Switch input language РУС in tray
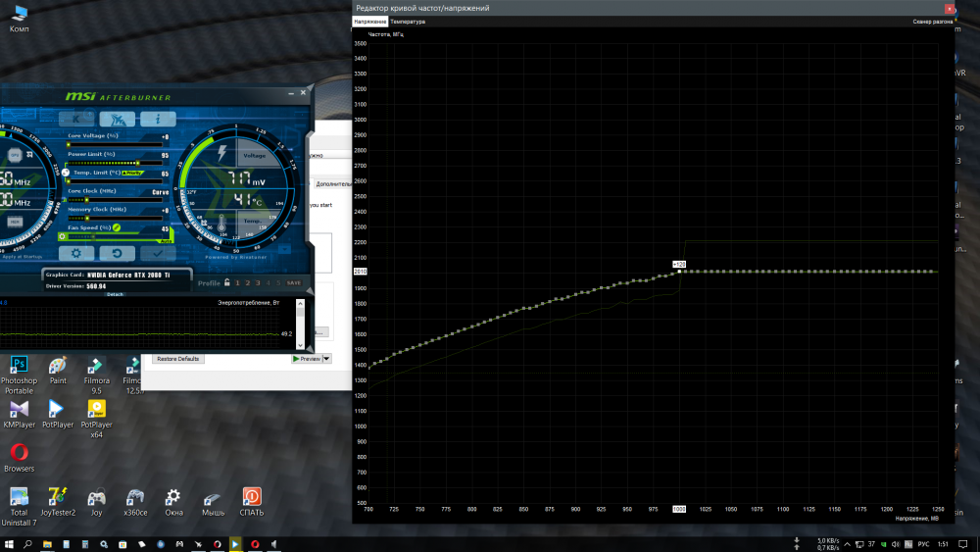Image resolution: width=980 pixels, height=552 pixels. (923, 544)
